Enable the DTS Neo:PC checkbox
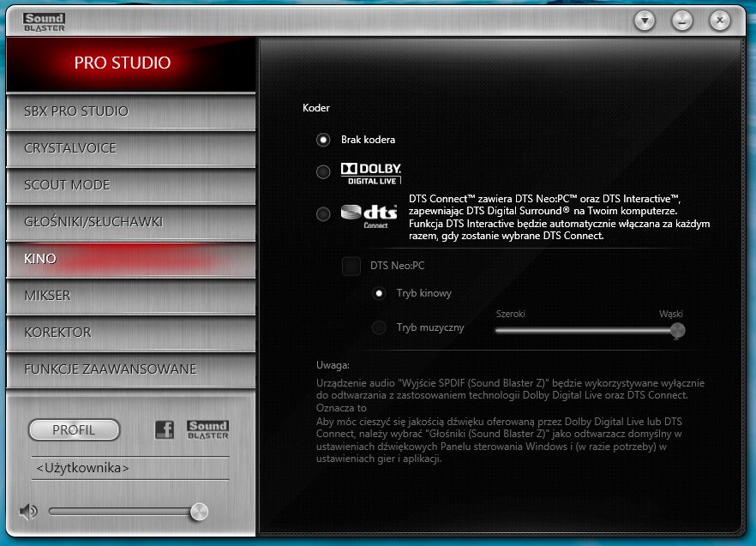The image size is (756, 546). (x=351, y=266)
